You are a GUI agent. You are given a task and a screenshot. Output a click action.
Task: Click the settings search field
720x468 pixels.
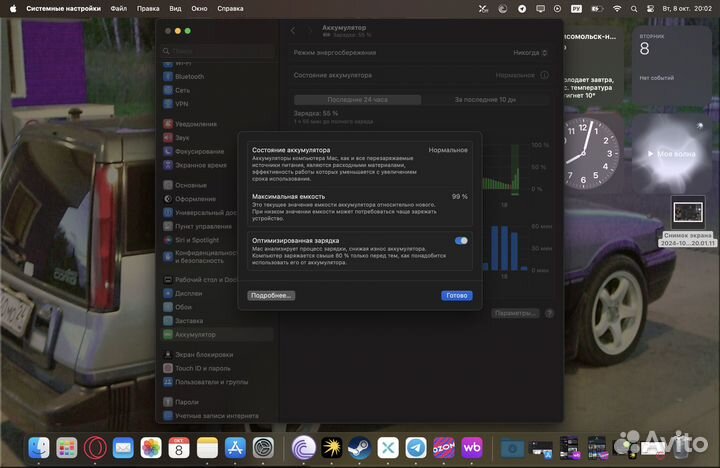click(x=218, y=51)
